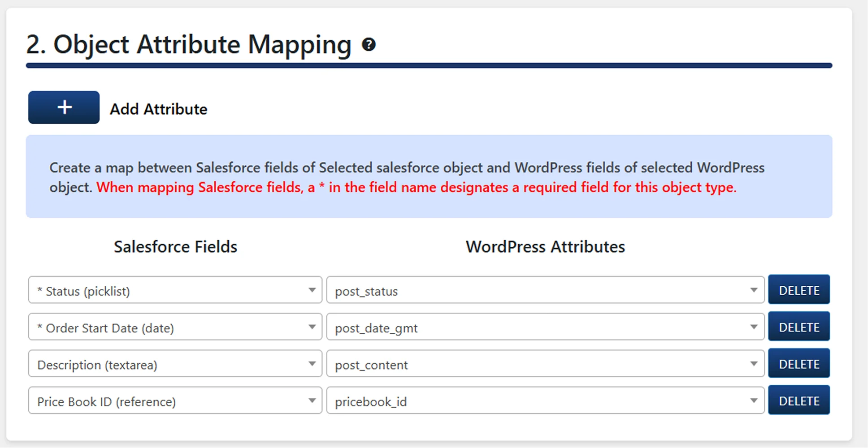Open the post_status WordPress attribute dropdown

pos(545,290)
